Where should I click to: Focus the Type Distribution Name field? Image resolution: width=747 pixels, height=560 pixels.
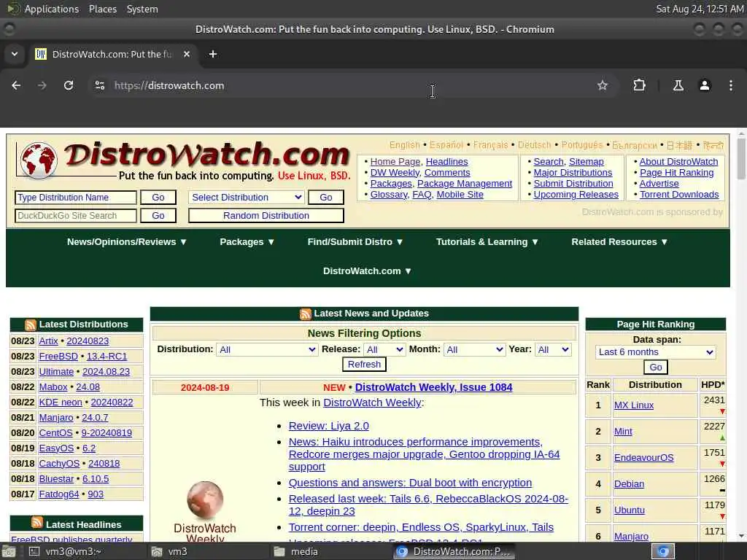(76, 197)
